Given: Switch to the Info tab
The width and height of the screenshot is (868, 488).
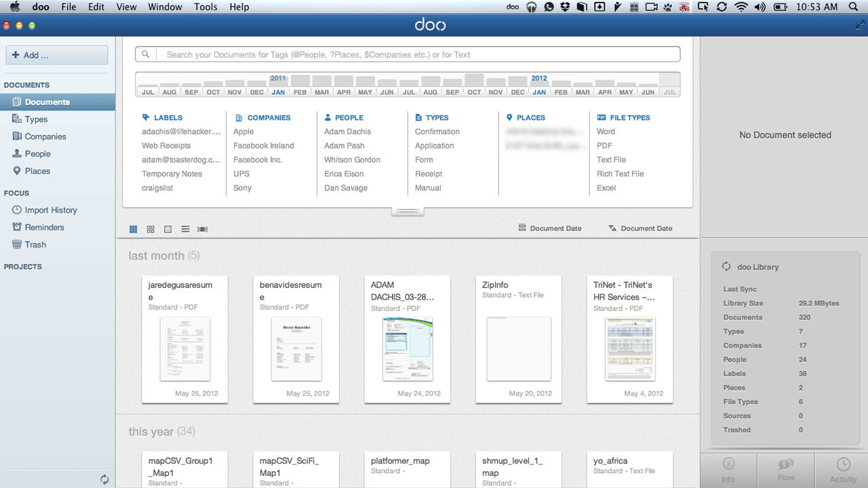Looking at the screenshot, I should (x=728, y=470).
